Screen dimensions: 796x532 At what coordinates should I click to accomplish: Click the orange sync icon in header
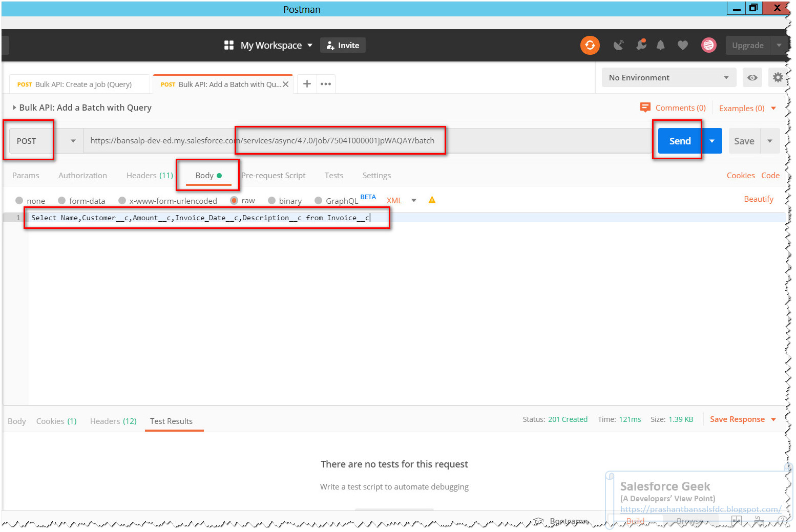point(590,45)
